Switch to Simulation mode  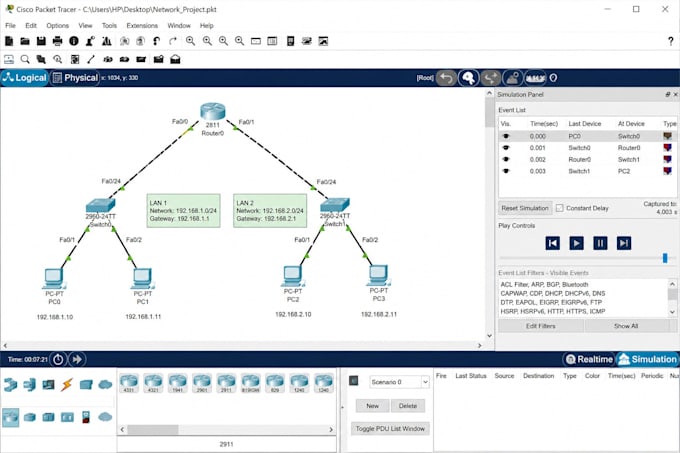pyautogui.click(x=647, y=359)
